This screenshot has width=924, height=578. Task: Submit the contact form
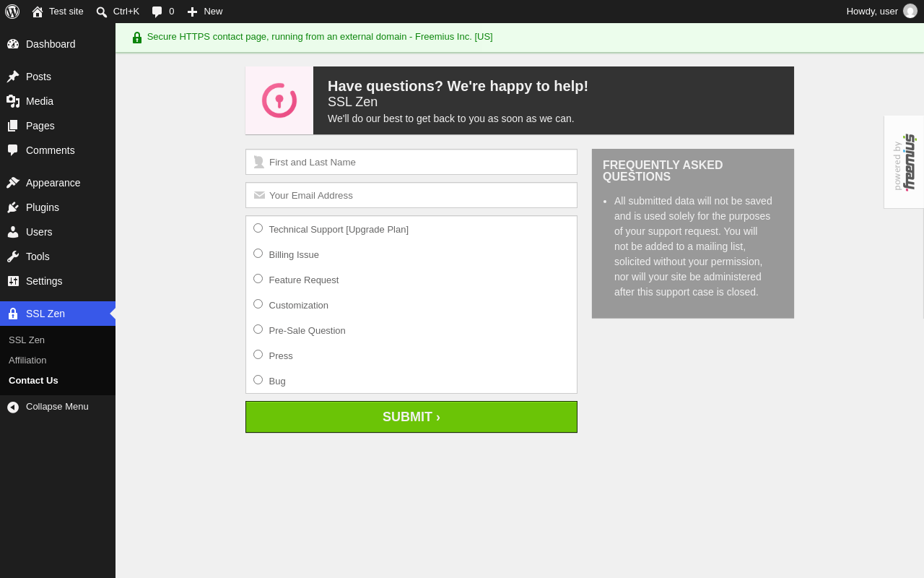[411, 417]
